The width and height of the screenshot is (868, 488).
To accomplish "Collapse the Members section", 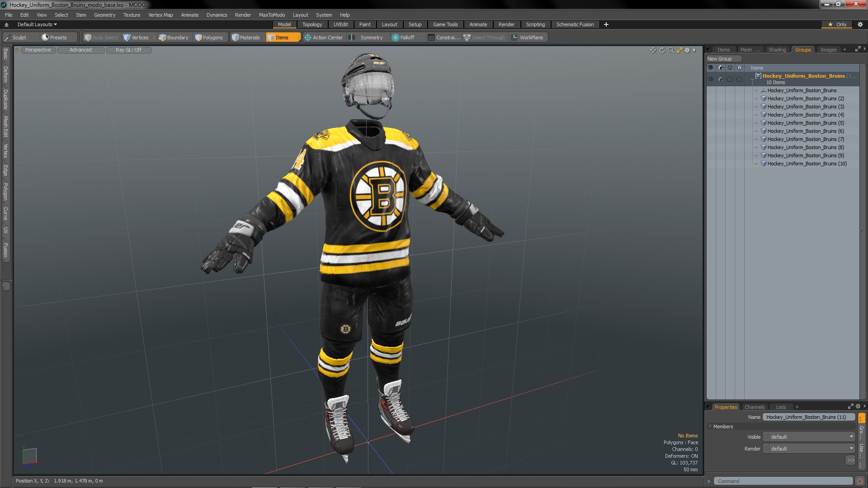I will tap(710, 427).
